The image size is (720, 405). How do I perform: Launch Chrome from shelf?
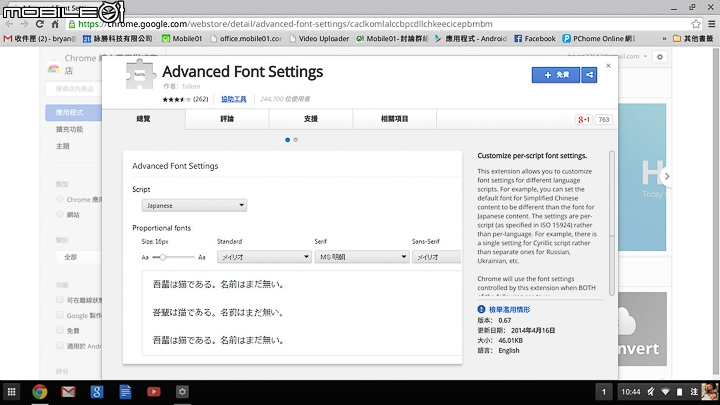[40, 392]
